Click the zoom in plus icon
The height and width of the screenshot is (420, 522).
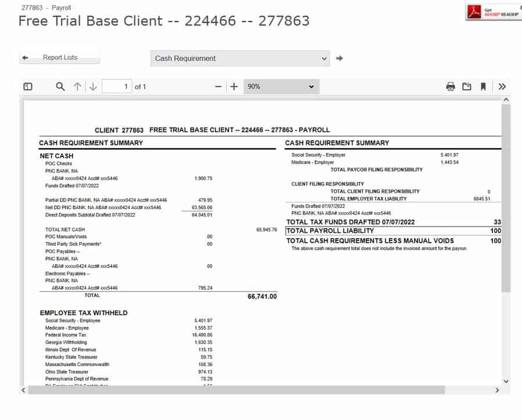point(234,86)
